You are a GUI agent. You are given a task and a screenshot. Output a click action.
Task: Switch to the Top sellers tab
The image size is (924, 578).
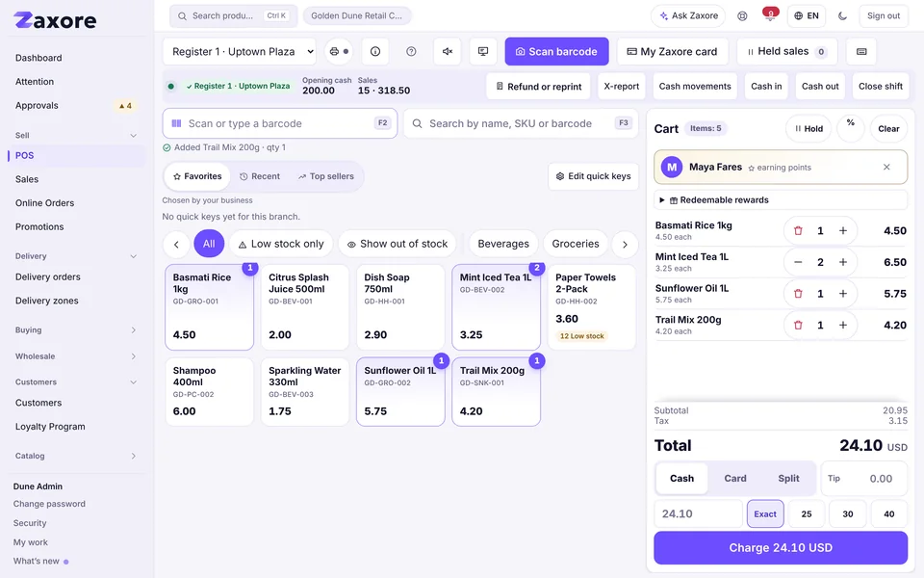pos(326,176)
